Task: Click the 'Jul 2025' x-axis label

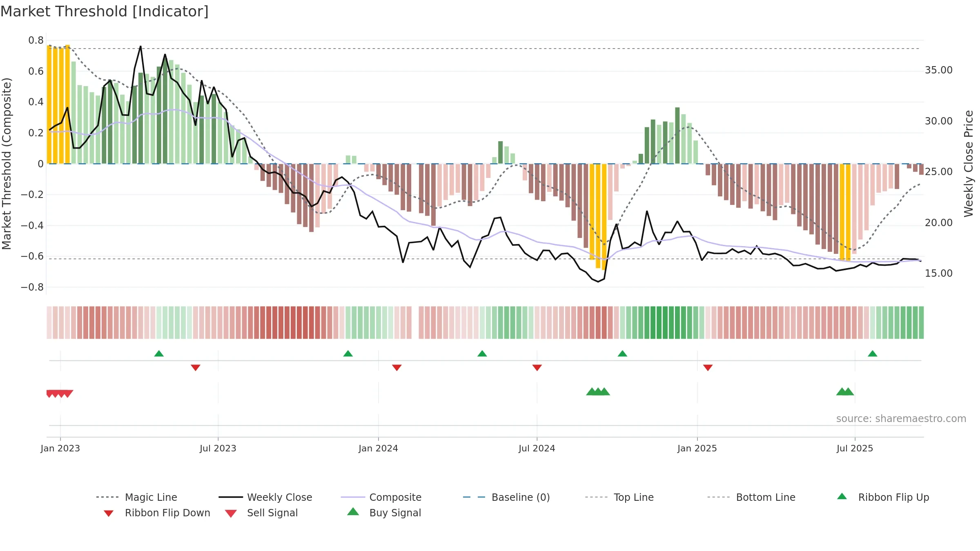Action: coord(855,448)
